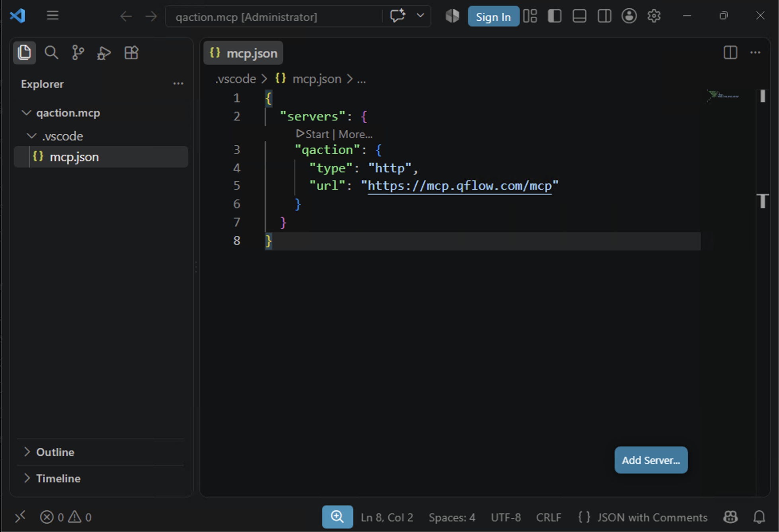Expand the Outline section
The height and width of the screenshot is (532, 779).
[101, 452]
